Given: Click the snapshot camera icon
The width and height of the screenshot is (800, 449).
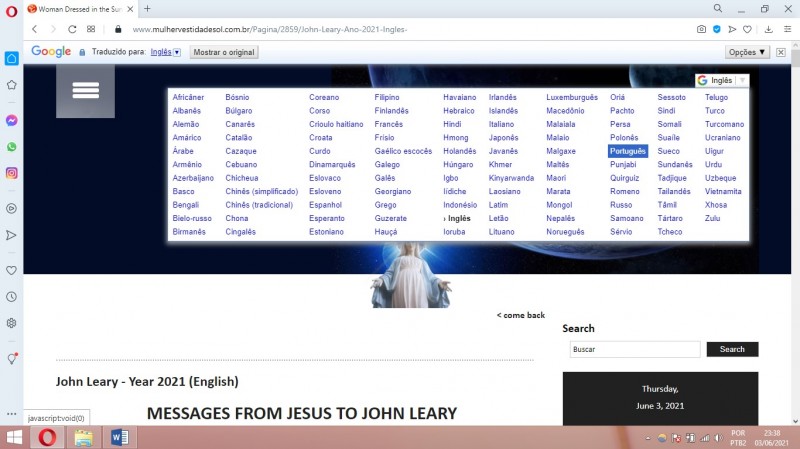Looking at the screenshot, I should [x=701, y=29].
